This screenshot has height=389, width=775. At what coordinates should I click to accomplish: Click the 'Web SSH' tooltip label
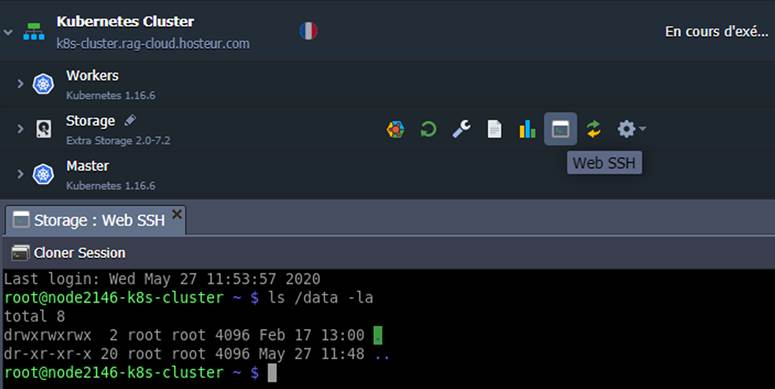(604, 163)
